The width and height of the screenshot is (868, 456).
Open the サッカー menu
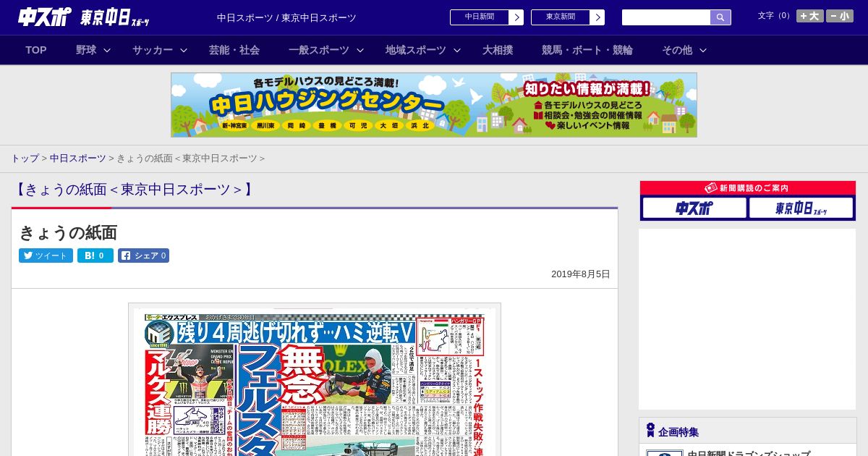153,50
